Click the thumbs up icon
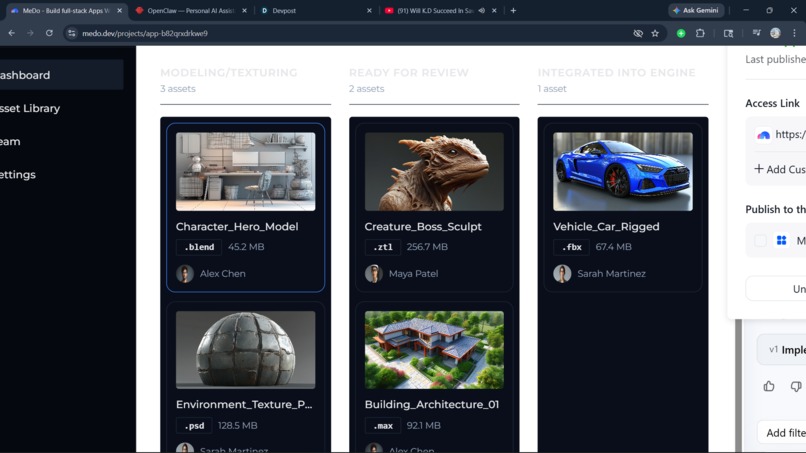Viewport: 806px width, 453px height. point(769,386)
